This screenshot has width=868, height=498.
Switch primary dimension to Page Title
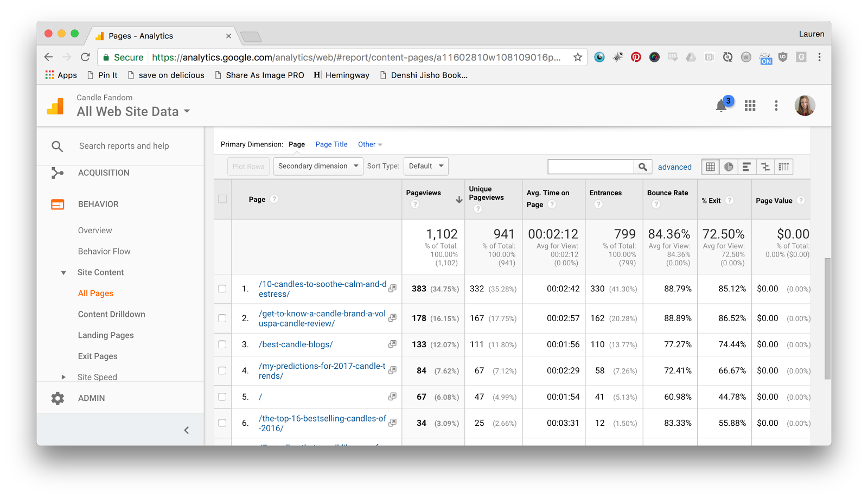pos(331,144)
